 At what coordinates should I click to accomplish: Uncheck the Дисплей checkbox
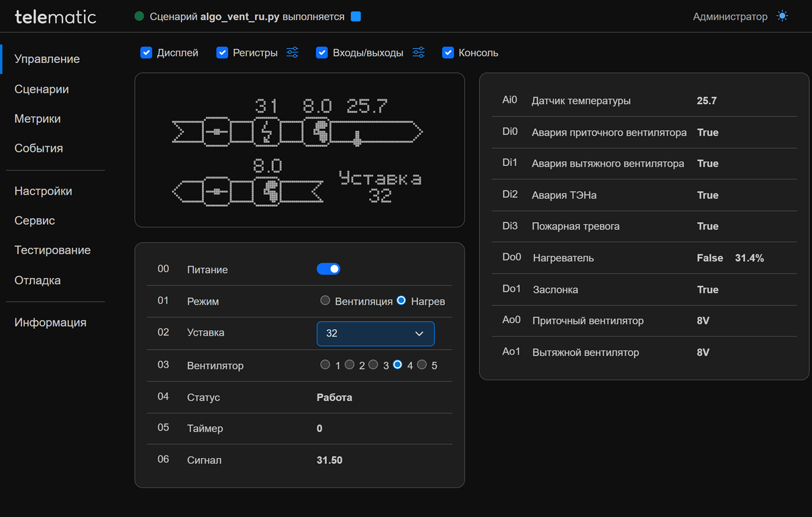(146, 52)
